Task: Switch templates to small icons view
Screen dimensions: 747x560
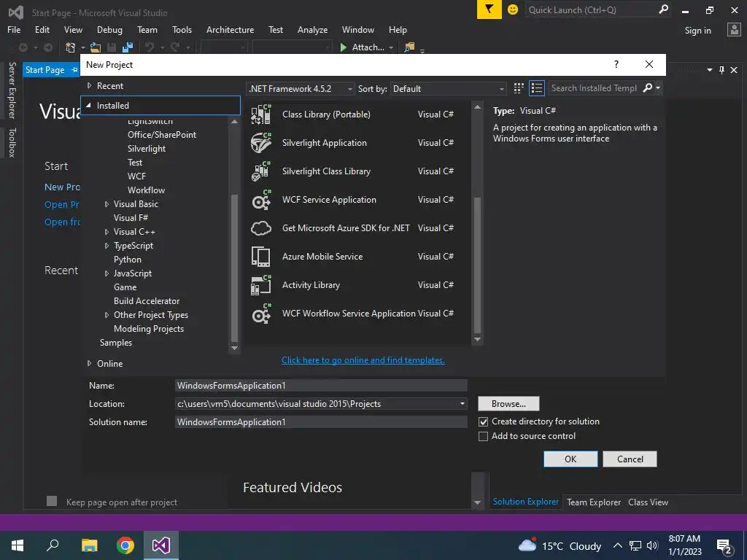Action: (519, 88)
